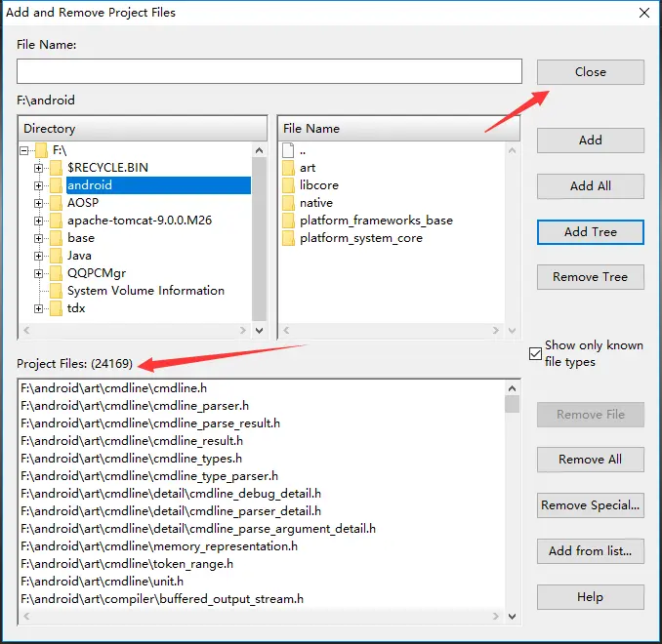Click the Java folder icon
Screen dimensions: 662x644
click(x=56, y=256)
